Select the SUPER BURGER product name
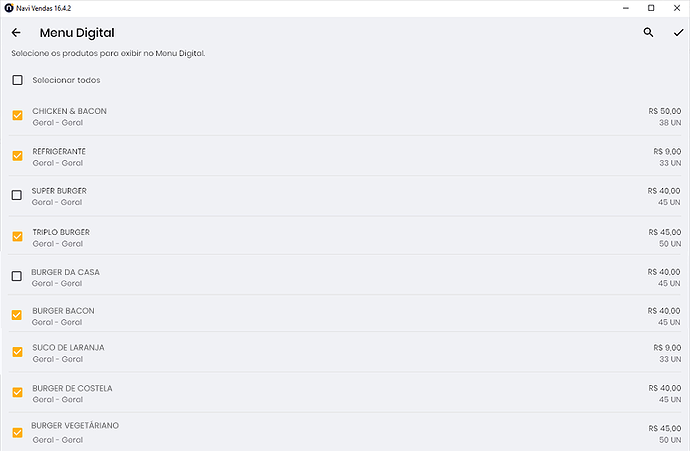Screen dimensions: 690x451 59,191
